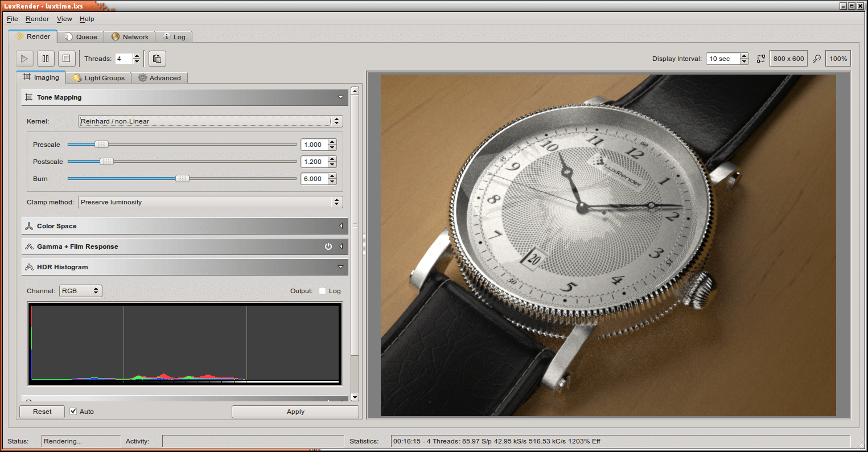
Task: Click the Color Space section icon
Action: 28,226
